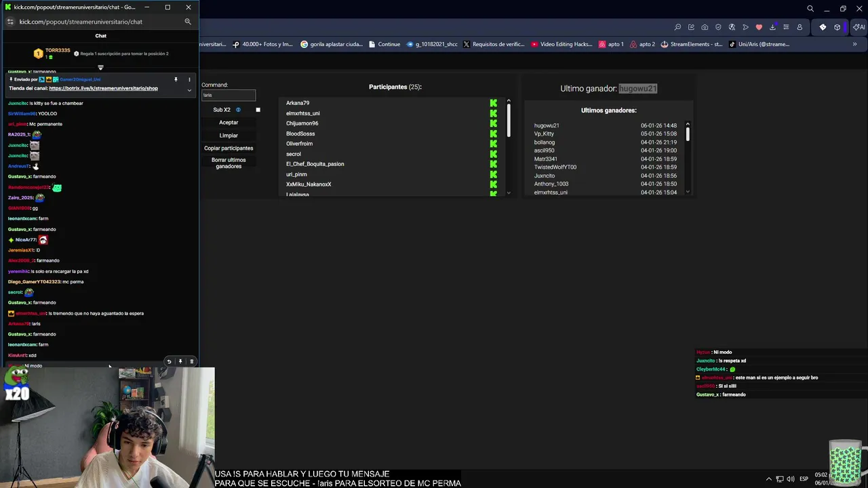
Task: Select participant Arkana79 in the list
Action: tap(298, 103)
